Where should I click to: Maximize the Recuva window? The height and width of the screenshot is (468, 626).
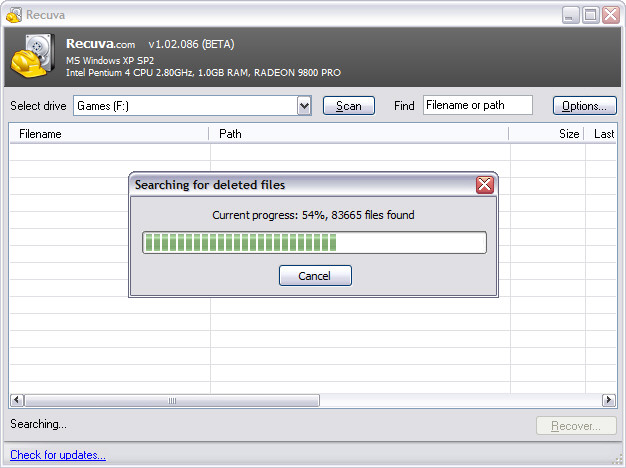point(590,15)
